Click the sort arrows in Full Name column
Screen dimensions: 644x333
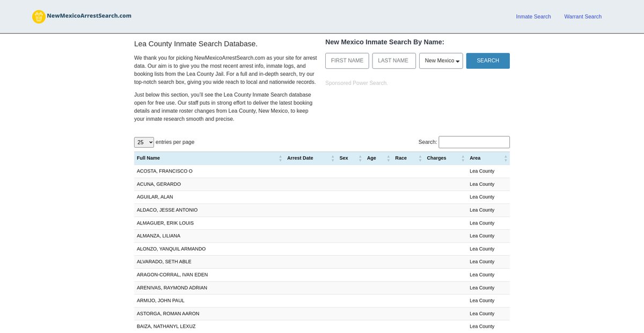280,158
